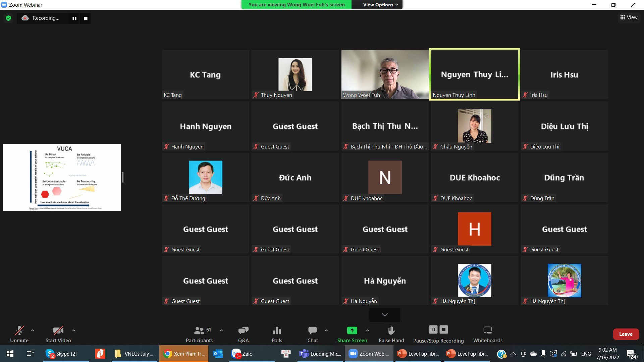
Task: Open Whiteboards
Action: (488, 335)
